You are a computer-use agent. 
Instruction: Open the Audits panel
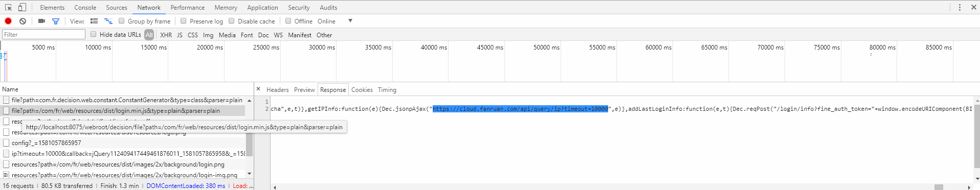[x=328, y=8]
